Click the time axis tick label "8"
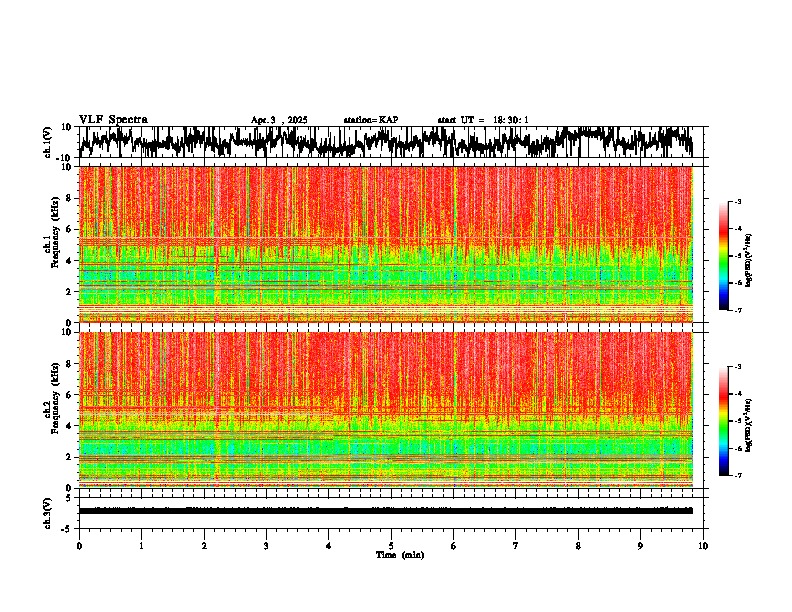792x612 pixels. (x=578, y=546)
